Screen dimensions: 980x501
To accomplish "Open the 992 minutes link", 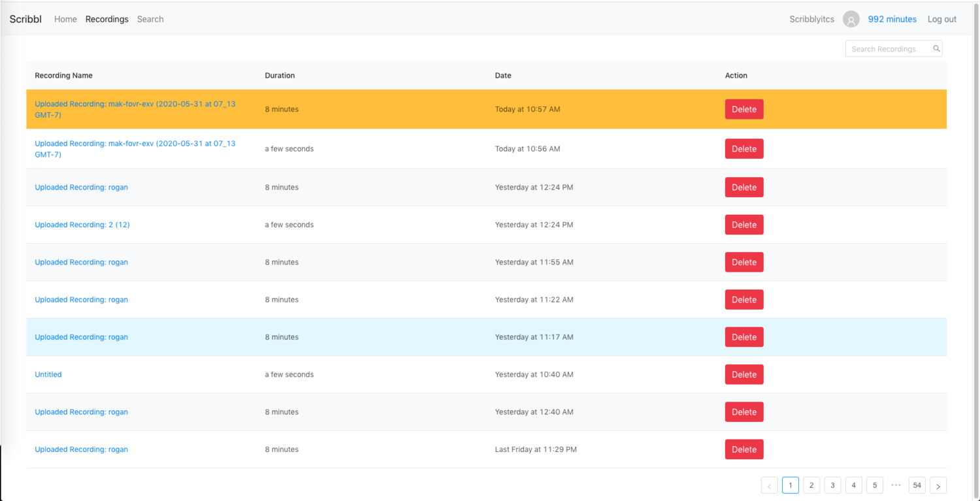I will (x=892, y=19).
